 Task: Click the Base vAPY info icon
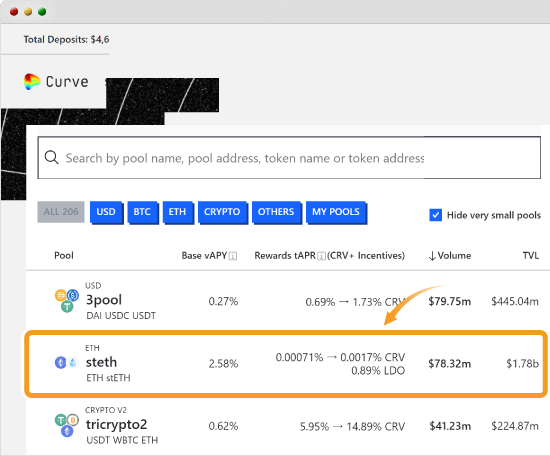pos(233,256)
